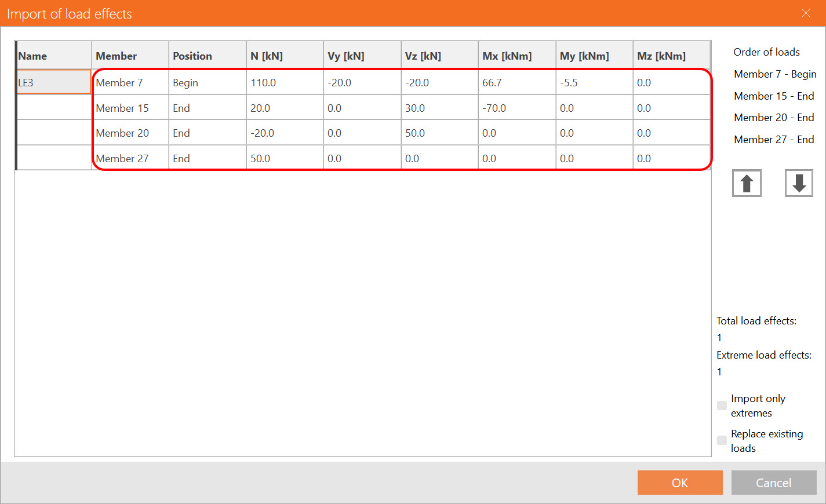The height and width of the screenshot is (504, 826).
Task: Select Member 20 - End in load order
Action: 773,118
